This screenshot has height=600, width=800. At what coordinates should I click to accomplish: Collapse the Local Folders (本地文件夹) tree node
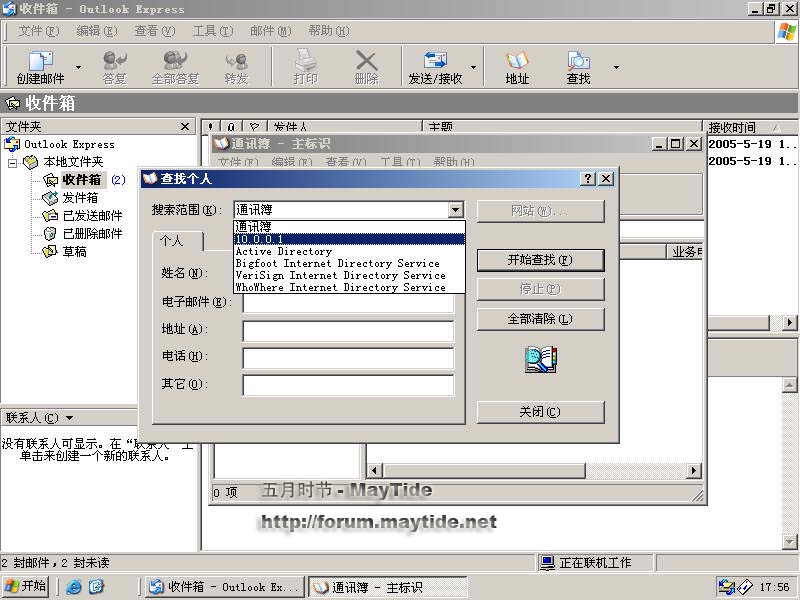click(x=13, y=162)
